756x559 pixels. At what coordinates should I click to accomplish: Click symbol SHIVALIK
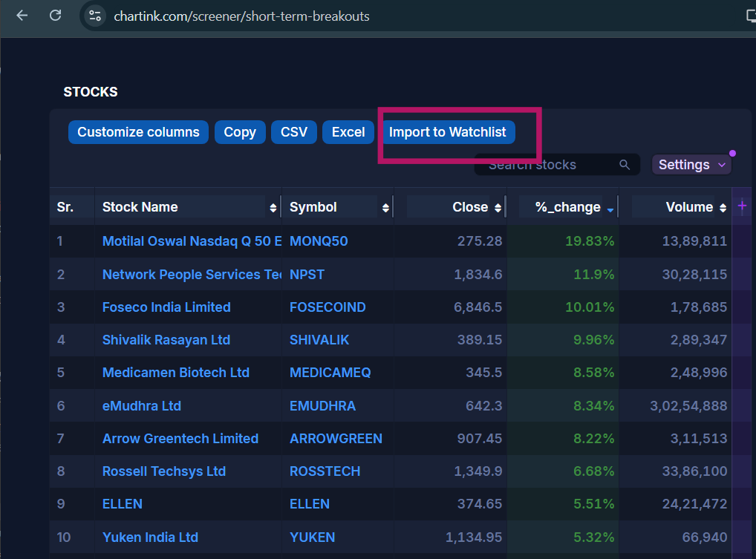point(319,340)
